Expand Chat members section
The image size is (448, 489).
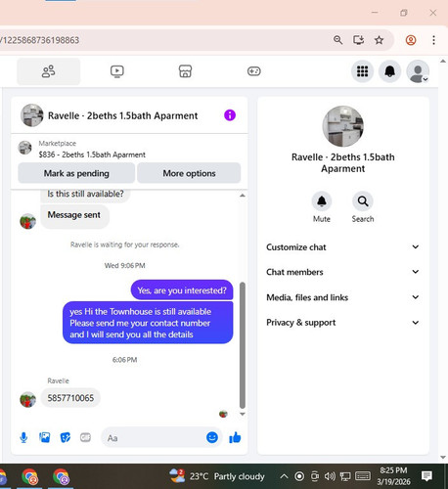point(342,272)
